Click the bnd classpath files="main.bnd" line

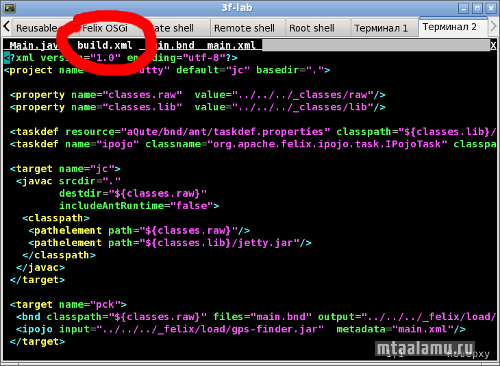point(256,317)
